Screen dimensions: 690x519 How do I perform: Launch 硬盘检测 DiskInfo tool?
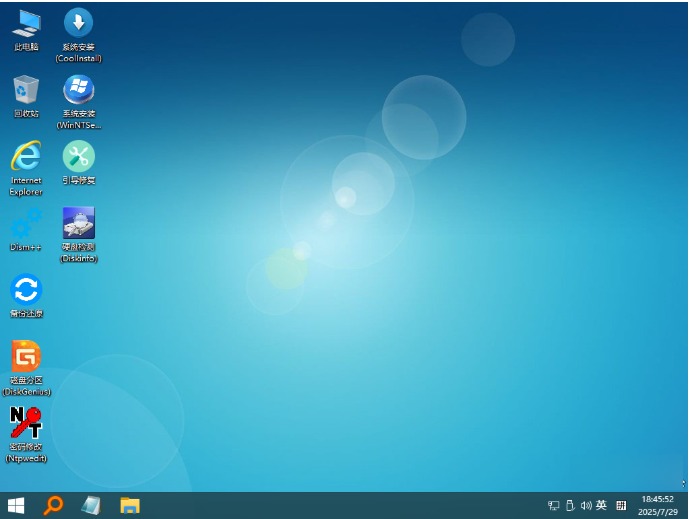coord(79,235)
